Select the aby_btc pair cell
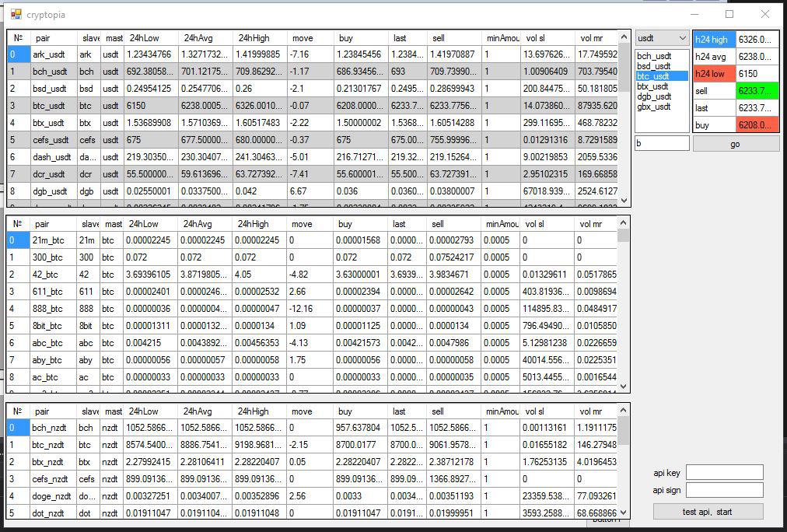Screen dimensions: 787x532 (53, 360)
